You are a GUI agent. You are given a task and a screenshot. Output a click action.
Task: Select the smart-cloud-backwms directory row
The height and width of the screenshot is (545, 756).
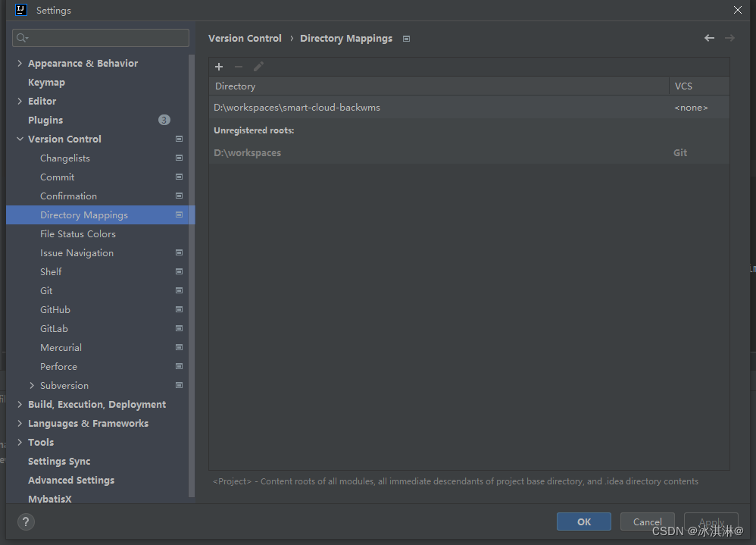[x=469, y=107]
